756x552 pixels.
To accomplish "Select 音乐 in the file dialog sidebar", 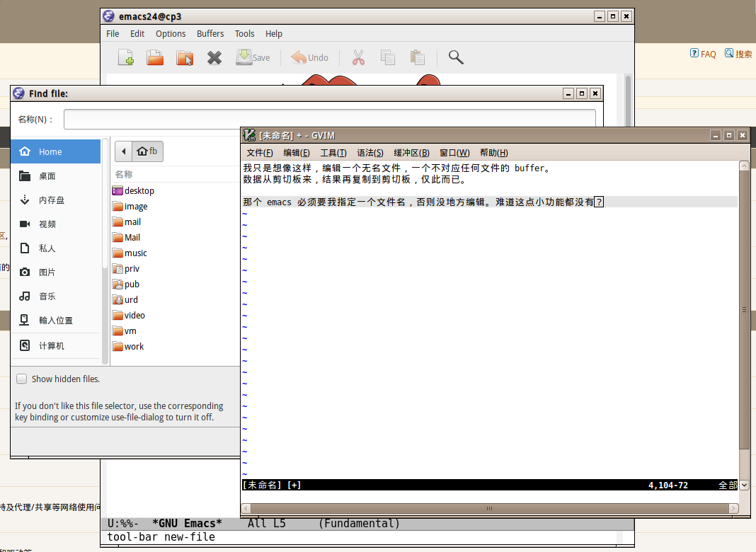I will click(x=56, y=297).
